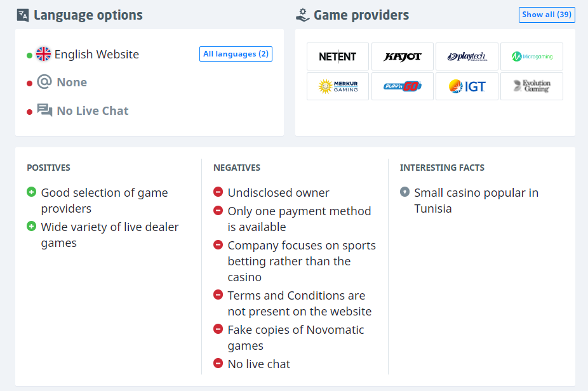Select the Microgaming provider logo
This screenshot has height=391, width=588.
pos(531,56)
